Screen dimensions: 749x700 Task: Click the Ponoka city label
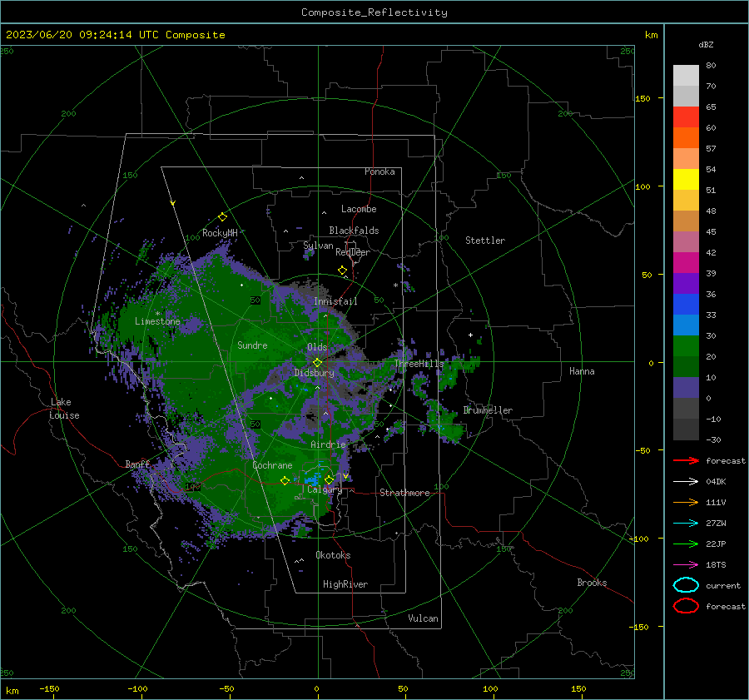[x=379, y=171]
